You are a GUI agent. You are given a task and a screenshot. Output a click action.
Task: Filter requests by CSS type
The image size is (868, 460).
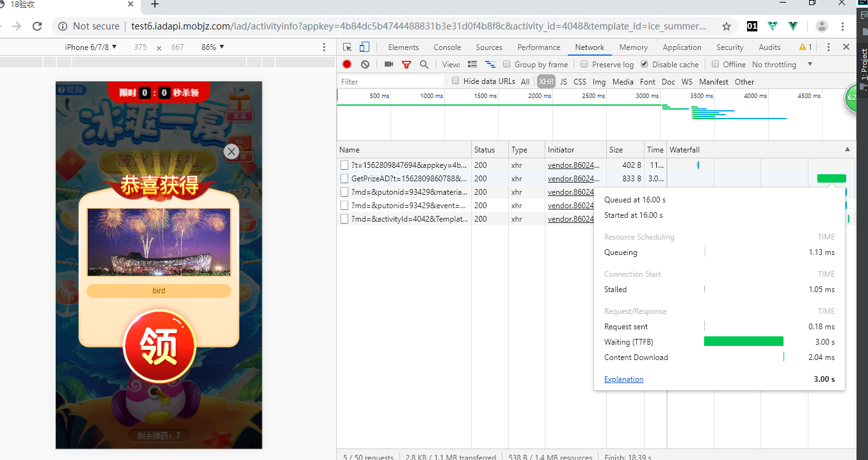[x=580, y=82]
